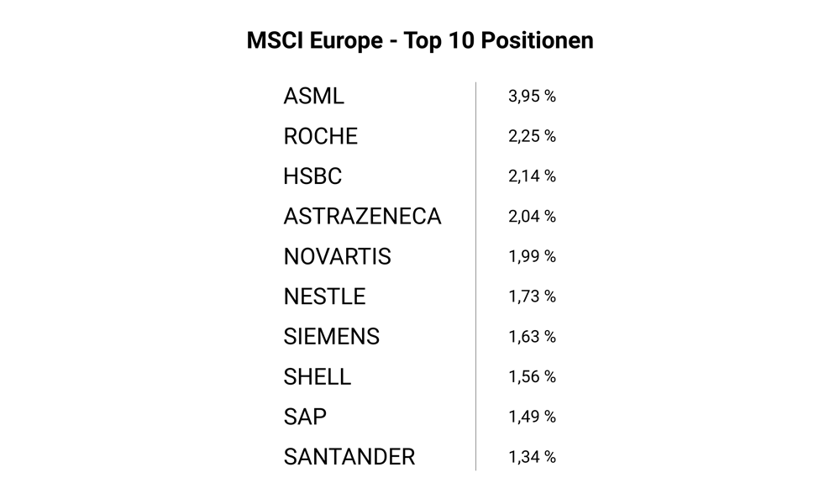Select the NOVARTIS row label

tap(338, 256)
